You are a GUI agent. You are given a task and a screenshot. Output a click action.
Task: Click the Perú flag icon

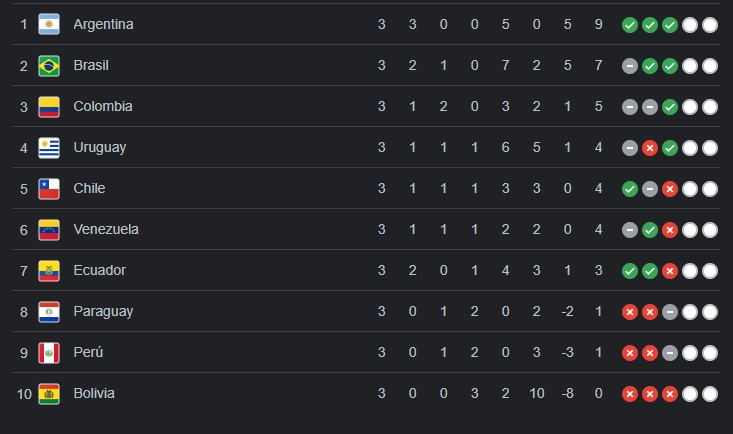point(49,353)
